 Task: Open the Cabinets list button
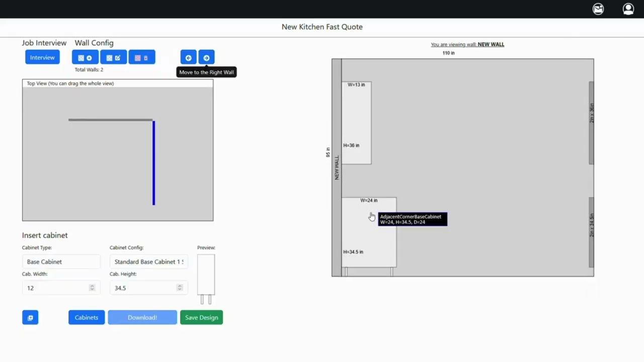[87, 317]
